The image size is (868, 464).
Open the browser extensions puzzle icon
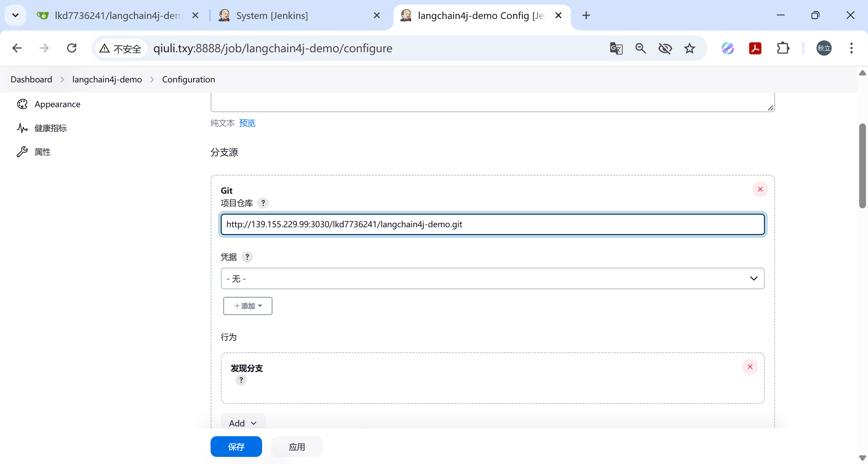point(783,48)
